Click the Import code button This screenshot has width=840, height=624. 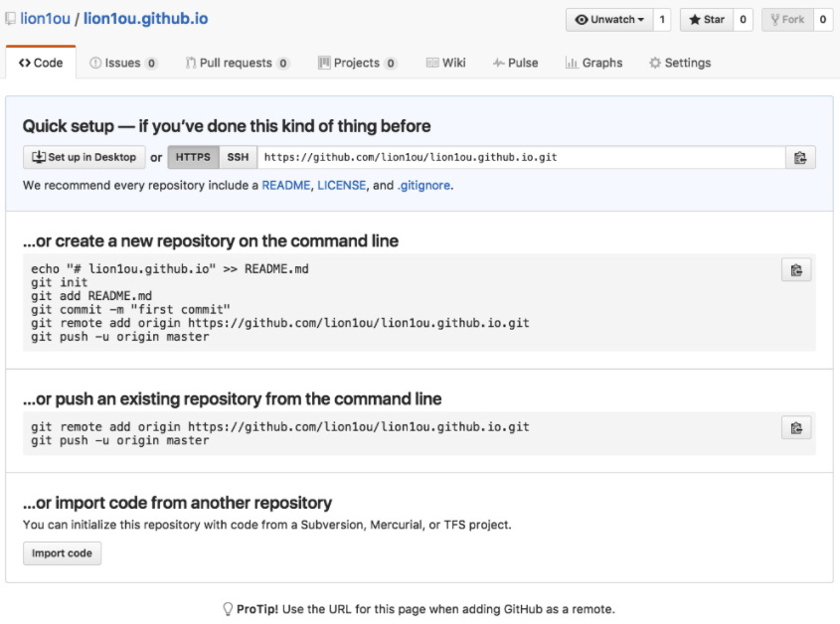click(x=62, y=553)
